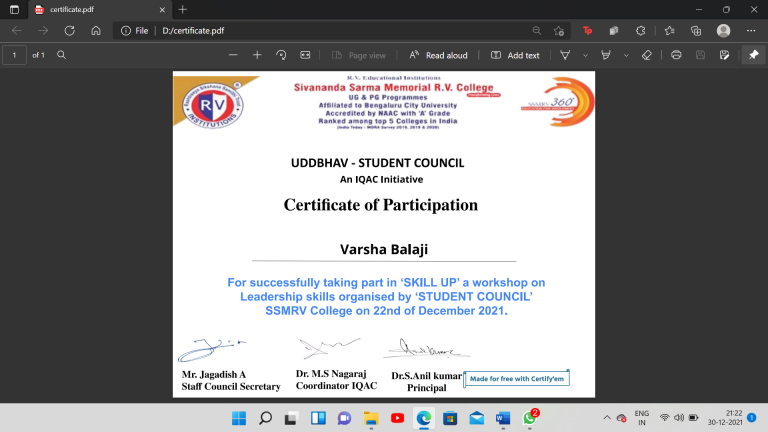Click the page number input field

[x=14, y=55]
